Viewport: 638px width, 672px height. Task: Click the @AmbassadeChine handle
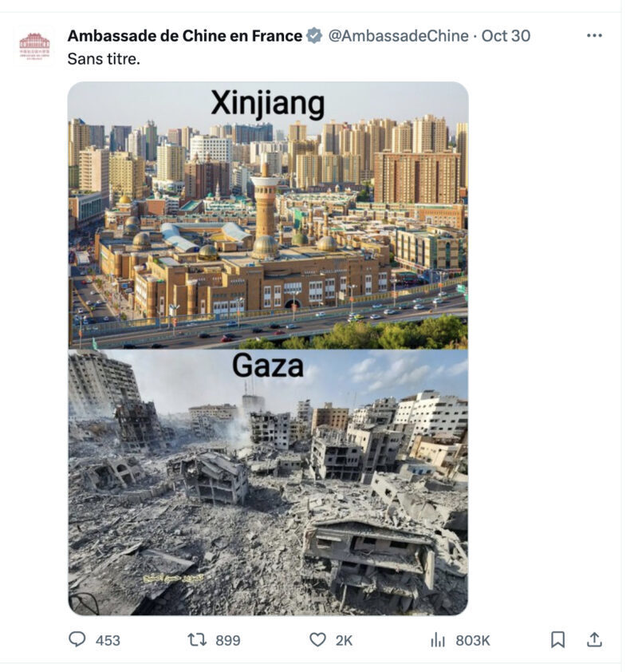[x=398, y=36]
